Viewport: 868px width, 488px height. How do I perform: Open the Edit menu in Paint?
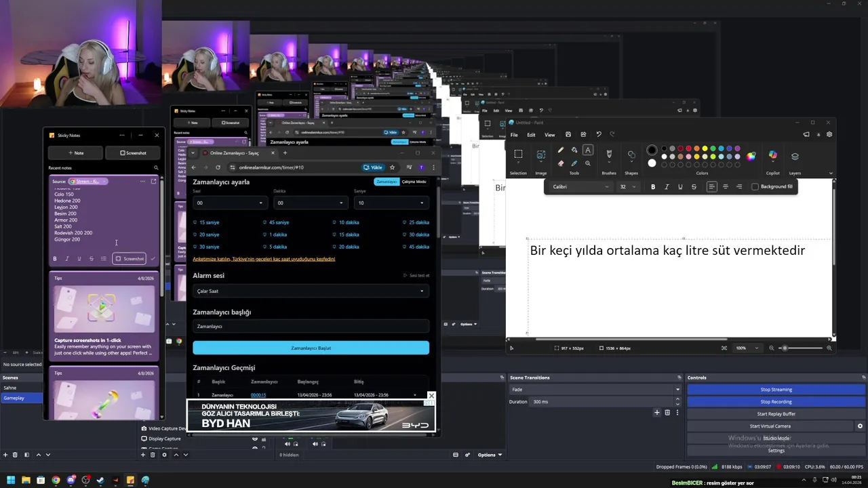pyautogui.click(x=531, y=135)
